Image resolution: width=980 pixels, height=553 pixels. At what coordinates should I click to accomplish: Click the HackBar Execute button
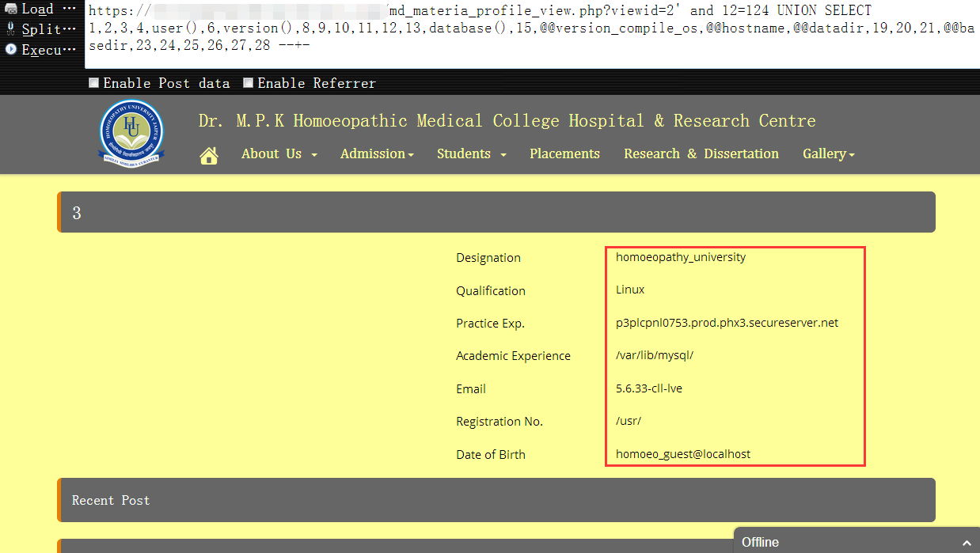[41, 49]
